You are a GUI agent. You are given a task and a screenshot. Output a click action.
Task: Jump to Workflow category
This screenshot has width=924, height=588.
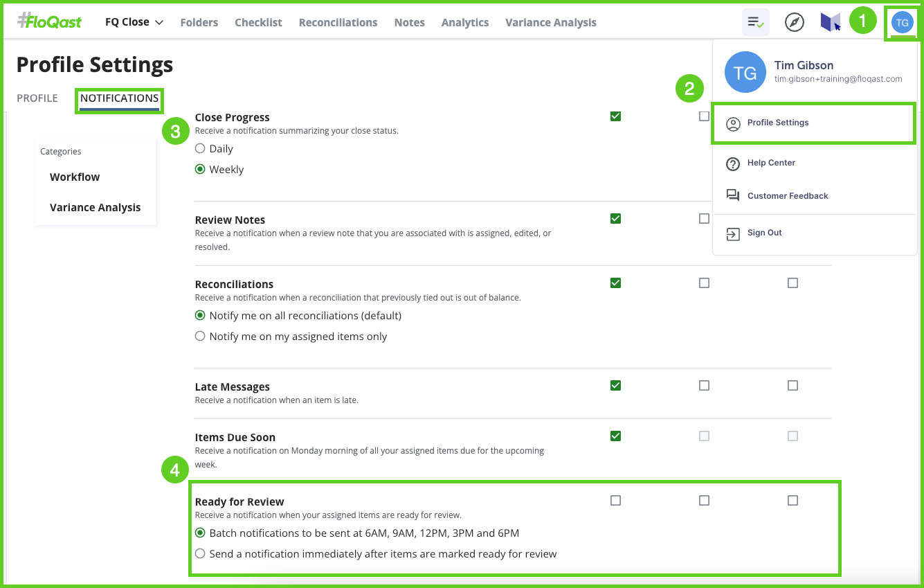click(x=75, y=177)
